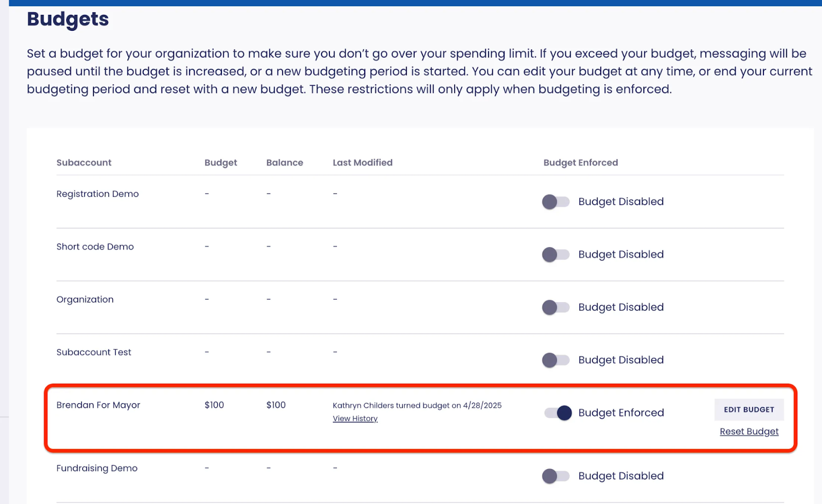Viewport: 822px width, 504px height.
Task: Open View History link
Action: coord(355,418)
